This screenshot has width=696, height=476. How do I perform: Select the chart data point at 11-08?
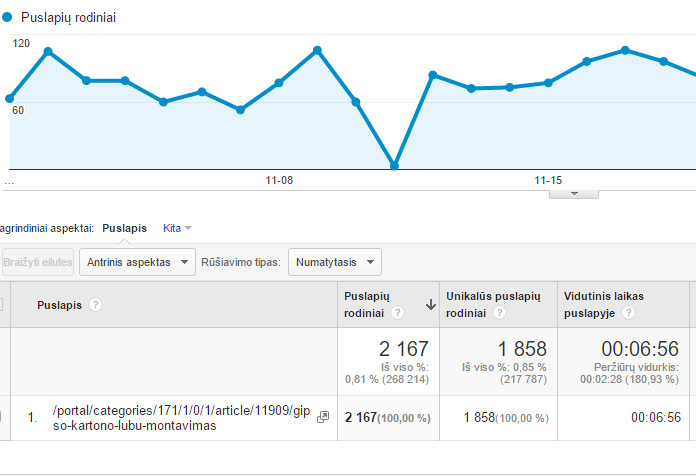coord(279,83)
